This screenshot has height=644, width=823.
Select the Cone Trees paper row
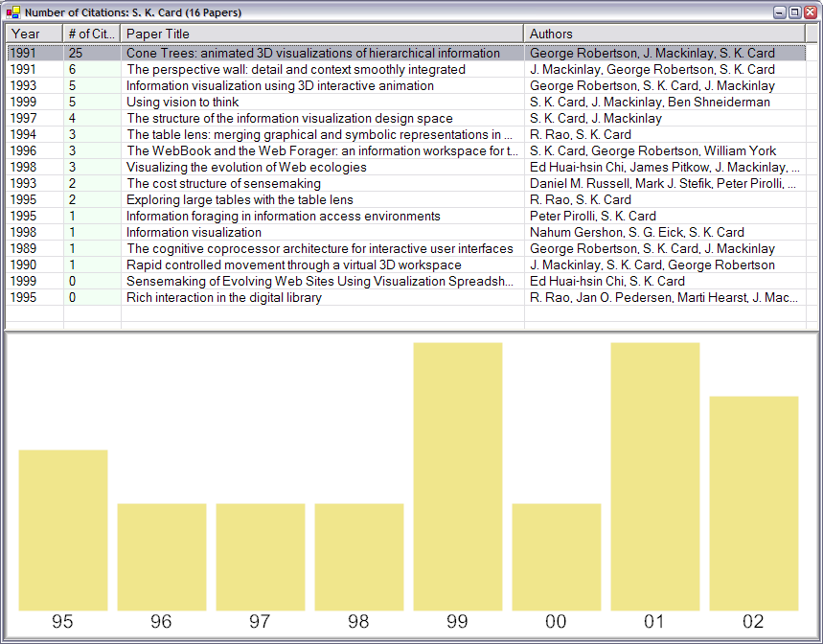(x=405, y=53)
